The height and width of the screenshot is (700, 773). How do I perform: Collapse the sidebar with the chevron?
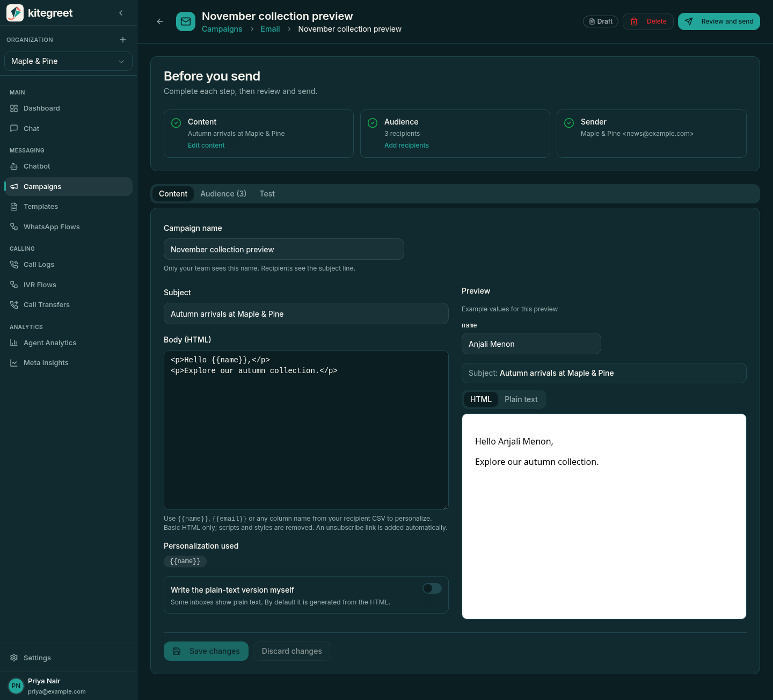click(x=121, y=13)
